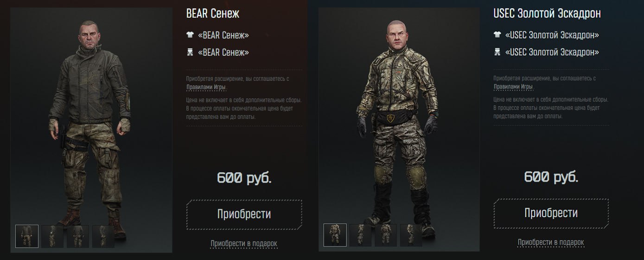
Task: Select the first BEAR Сенеж preview thumbnail
Action: [x=27, y=236]
